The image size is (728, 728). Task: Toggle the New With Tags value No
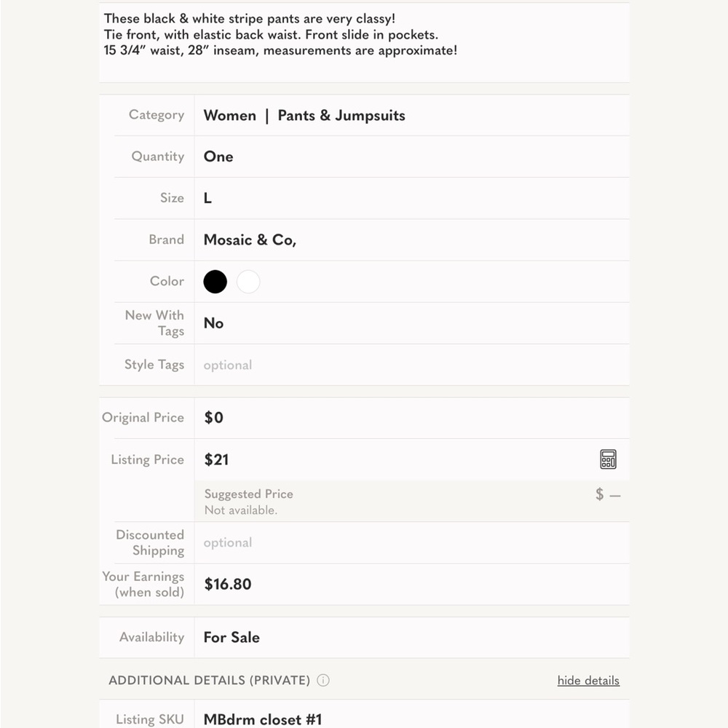412,323
